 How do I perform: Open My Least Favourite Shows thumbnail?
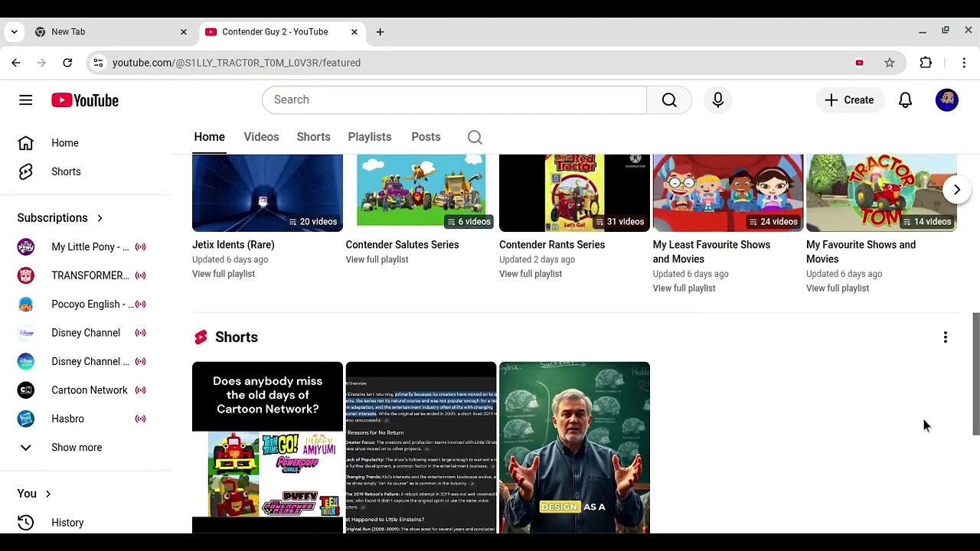point(728,193)
